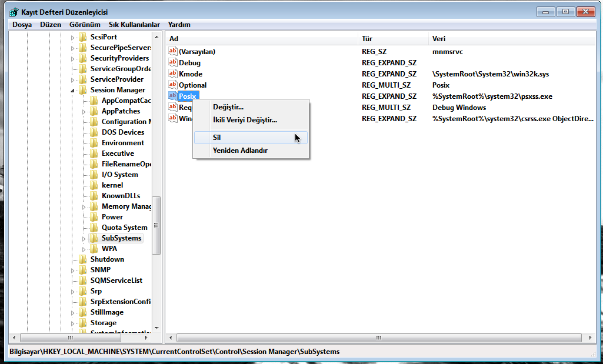603x364 pixels.
Task: Expand the Storage tree node
Action: tap(73, 323)
